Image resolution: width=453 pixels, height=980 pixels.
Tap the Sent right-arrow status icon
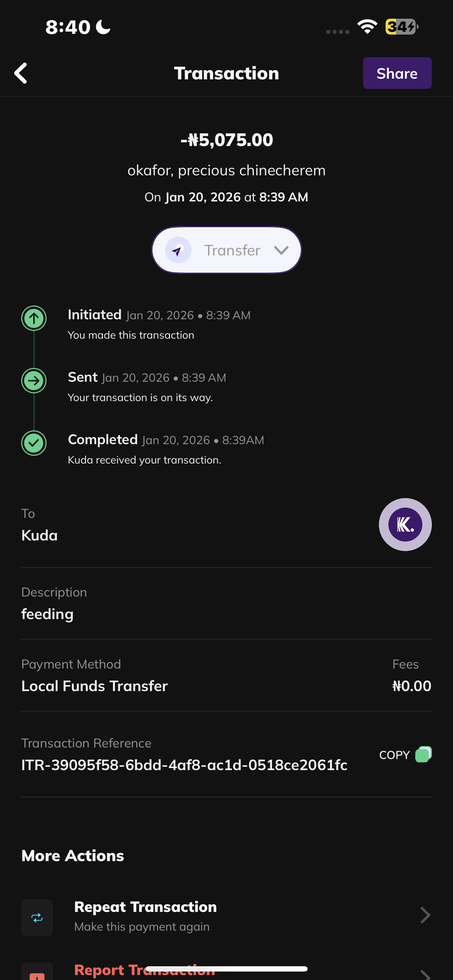click(x=34, y=380)
